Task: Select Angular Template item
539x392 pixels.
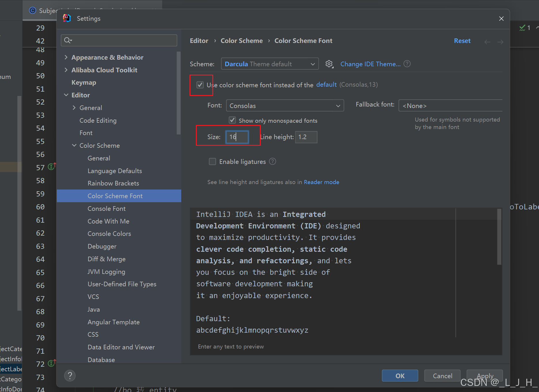Action: click(x=114, y=322)
